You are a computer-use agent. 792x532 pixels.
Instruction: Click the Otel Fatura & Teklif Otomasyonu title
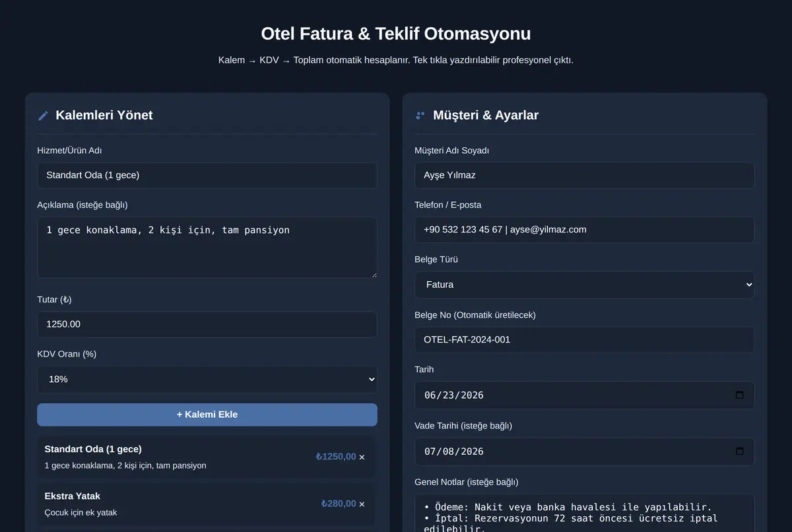(x=396, y=34)
